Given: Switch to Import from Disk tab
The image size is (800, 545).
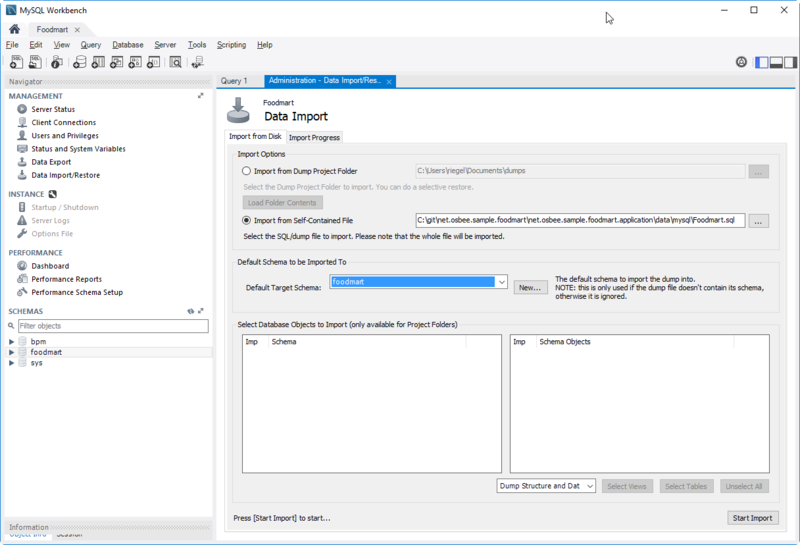Looking at the screenshot, I should 255,137.
